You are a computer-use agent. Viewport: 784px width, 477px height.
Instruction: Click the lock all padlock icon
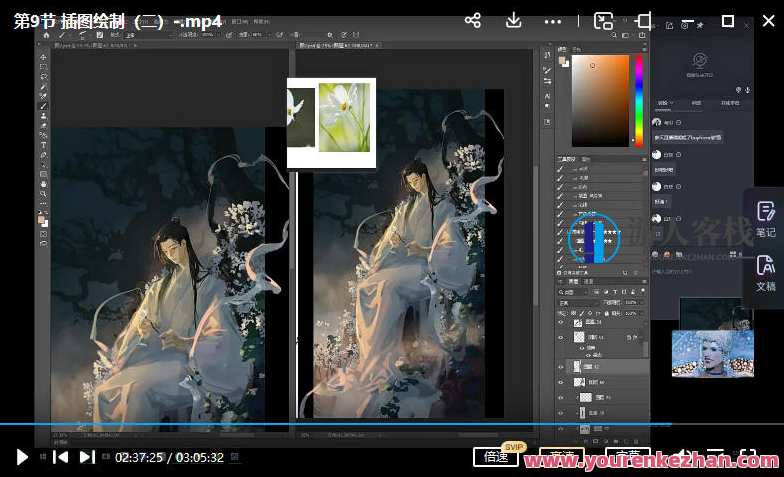pyautogui.click(x=606, y=313)
